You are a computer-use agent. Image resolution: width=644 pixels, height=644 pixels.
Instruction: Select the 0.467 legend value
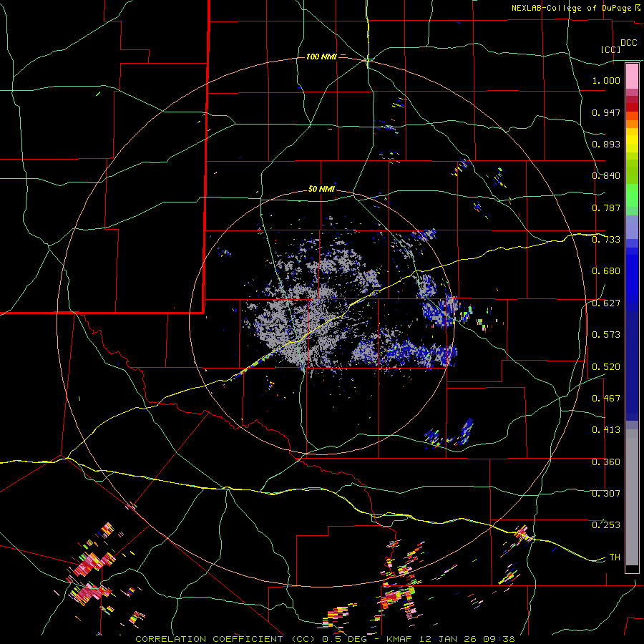[x=606, y=399]
